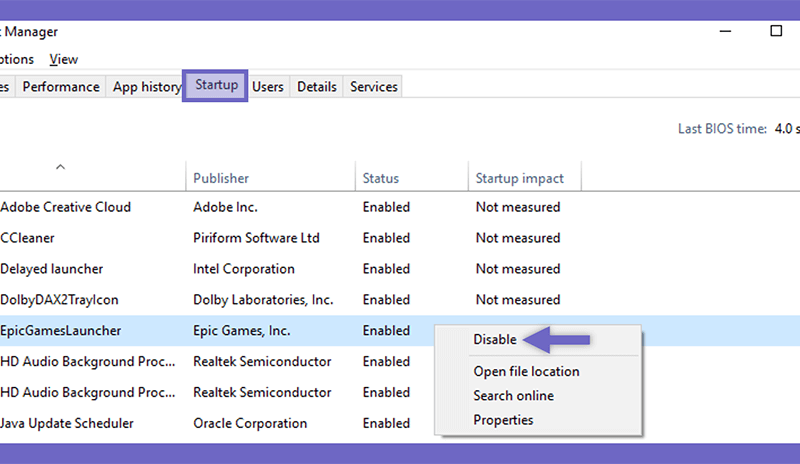Switch to the Users tab
Image resolution: width=800 pixels, height=464 pixels.
[x=267, y=87]
